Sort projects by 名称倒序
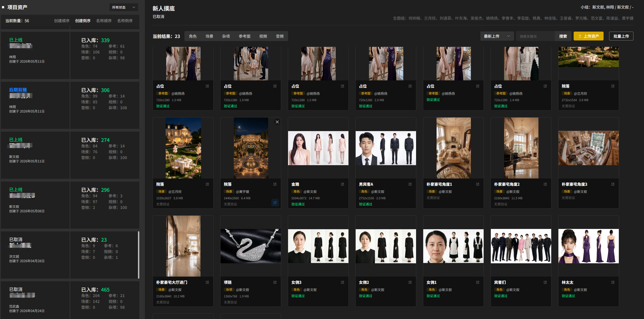Image resolution: width=644 pixels, height=319 pixels. [x=125, y=21]
